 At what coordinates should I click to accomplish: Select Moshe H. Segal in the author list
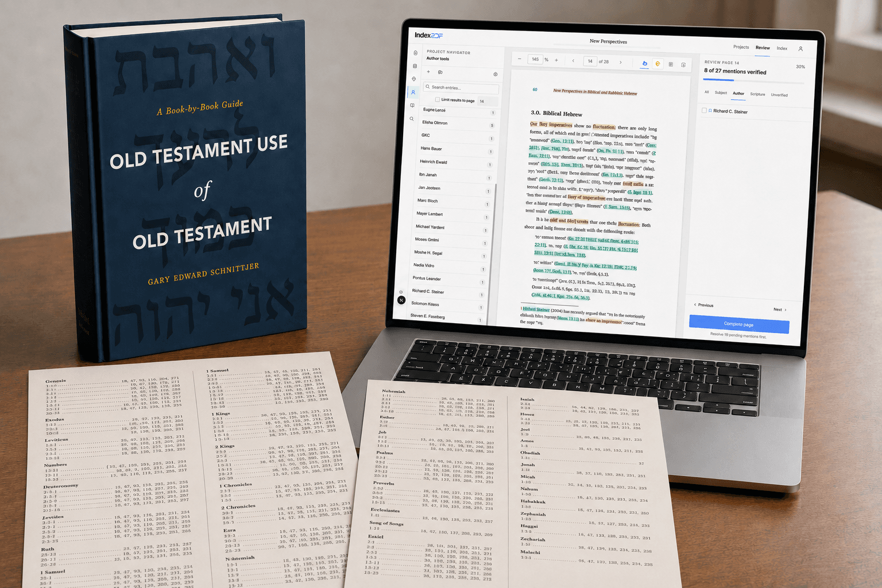coord(450,254)
